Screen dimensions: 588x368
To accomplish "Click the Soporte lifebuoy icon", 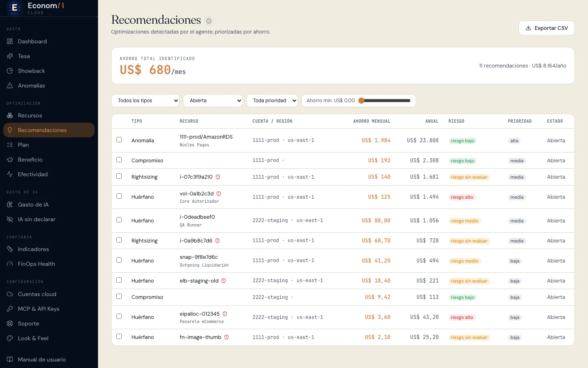I will pos(10,323).
